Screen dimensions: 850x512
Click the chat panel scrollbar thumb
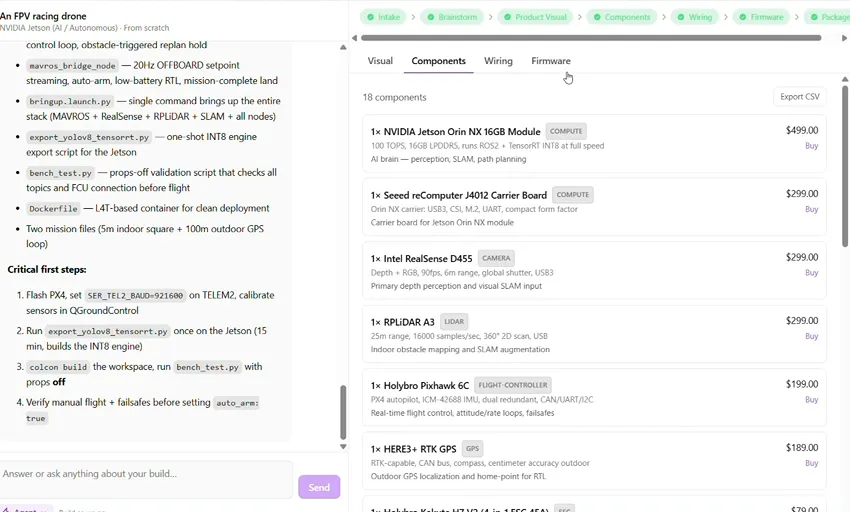(x=343, y=412)
